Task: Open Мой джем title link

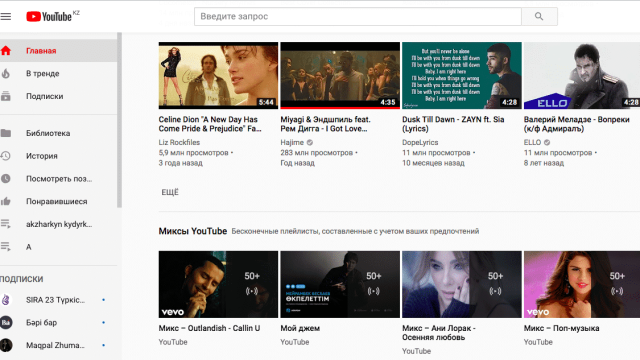Action: [300, 328]
